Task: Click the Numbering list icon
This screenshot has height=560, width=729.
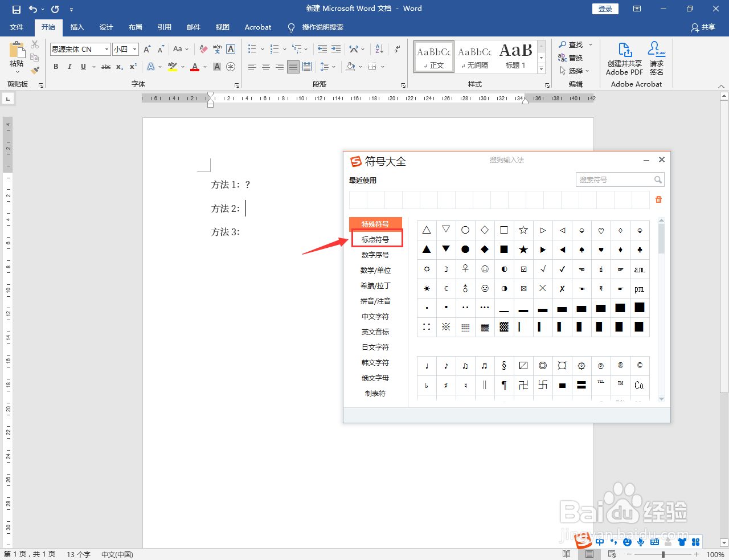Action: pyautogui.click(x=275, y=50)
